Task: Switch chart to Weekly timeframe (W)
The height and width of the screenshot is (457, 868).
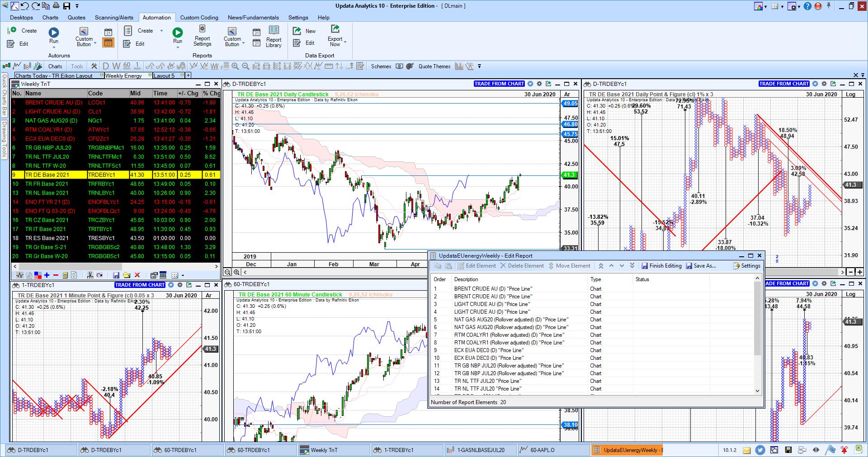Action: (116, 66)
